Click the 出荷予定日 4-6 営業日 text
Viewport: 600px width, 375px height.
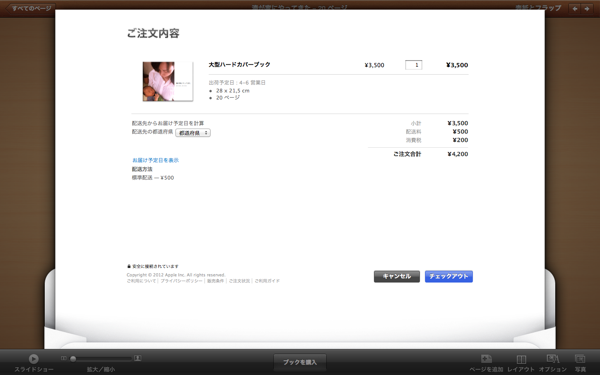tap(237, 83)
